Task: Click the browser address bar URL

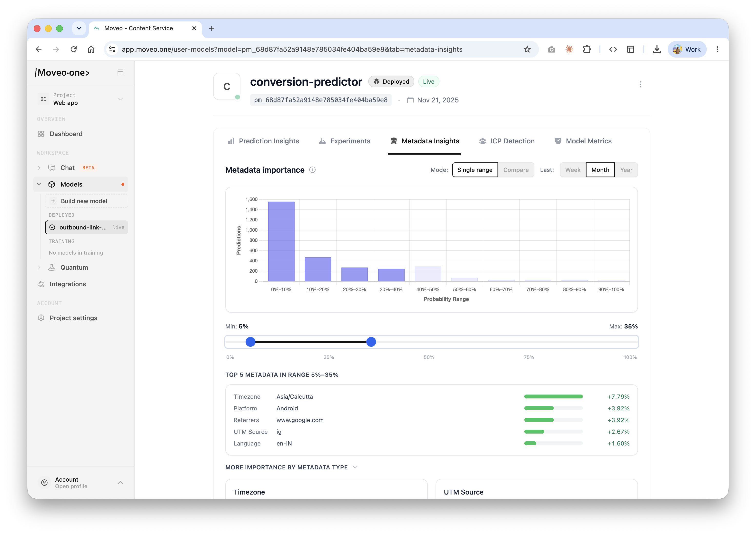Action: click(x=292, y=50)
